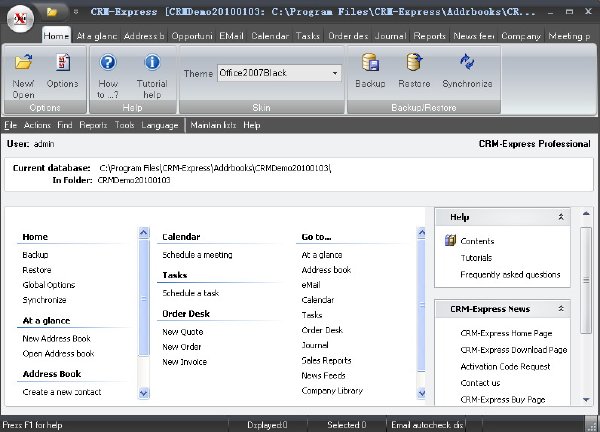This screenshot has height=432, width=600.
Task: Open the Theme dropdown Office2007Black
Action: pos(279,73)
